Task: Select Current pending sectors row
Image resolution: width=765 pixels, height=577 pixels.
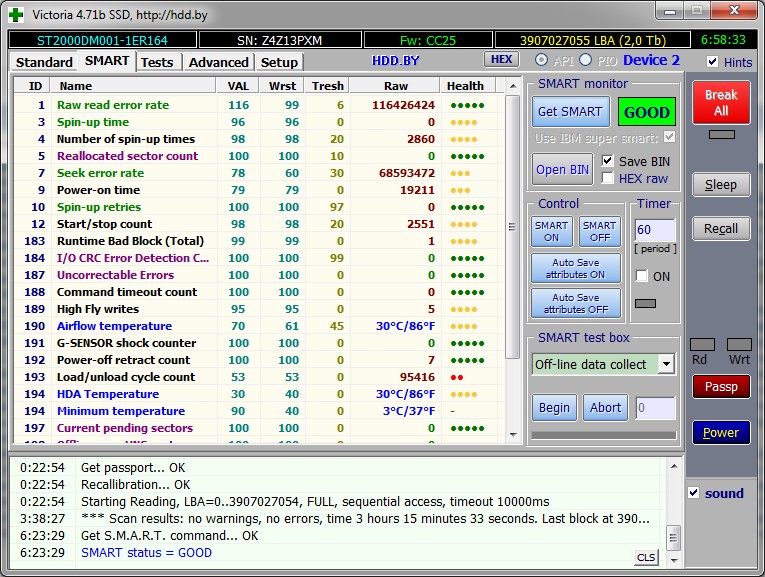Action: click(259, 428)
